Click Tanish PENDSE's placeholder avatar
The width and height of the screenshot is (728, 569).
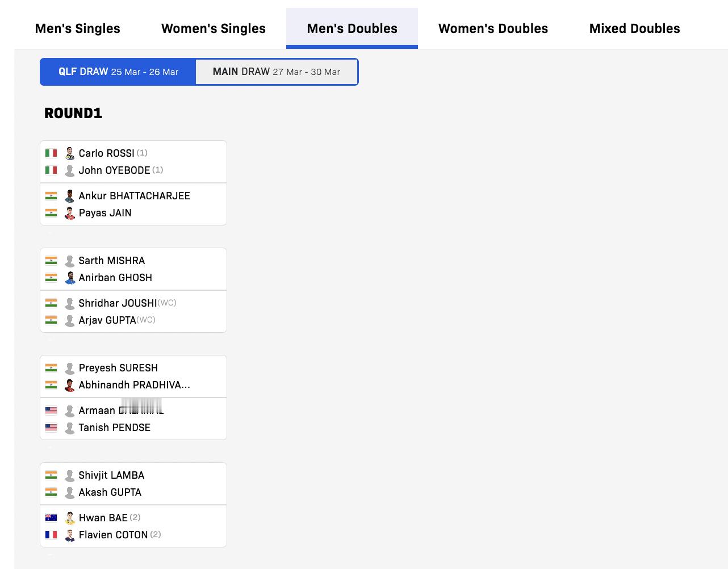click(x=70, y=428)
